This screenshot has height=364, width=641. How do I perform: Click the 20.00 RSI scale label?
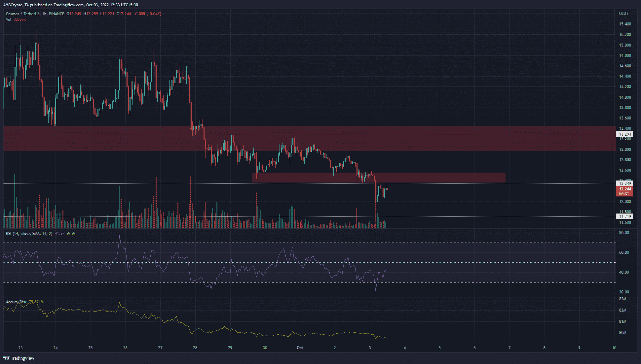624,292
